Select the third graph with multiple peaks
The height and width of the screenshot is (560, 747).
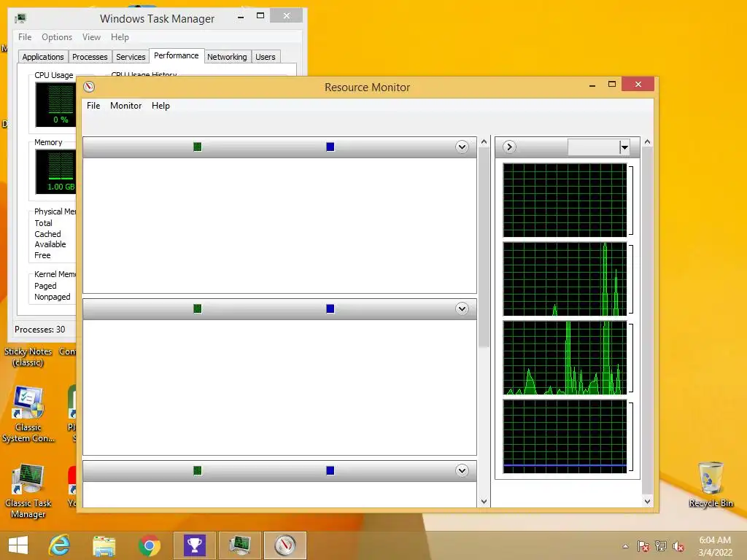click(565, 358)
